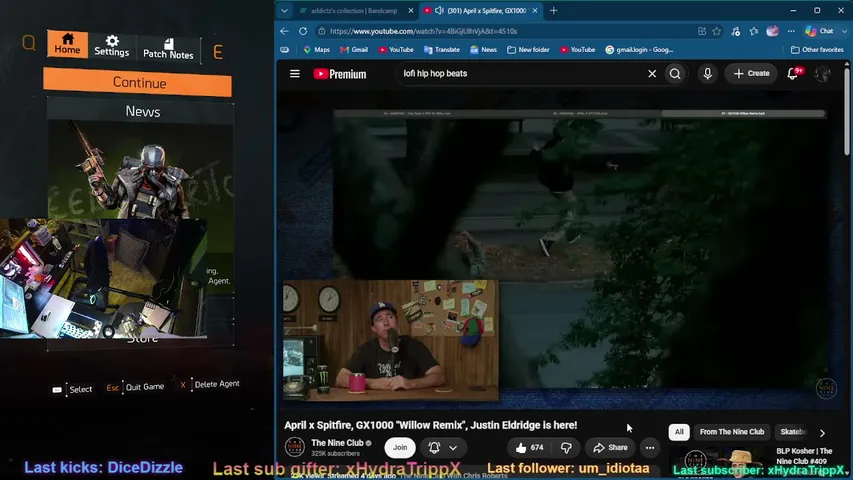Open the YouTube account avatar menu
The width and height of the screenshot is (853, 480).
[x=823, y=73]
